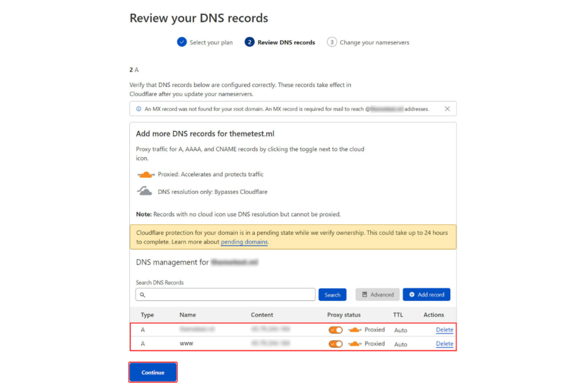
Task: Click the Name column header
Action: coord(188,315)
